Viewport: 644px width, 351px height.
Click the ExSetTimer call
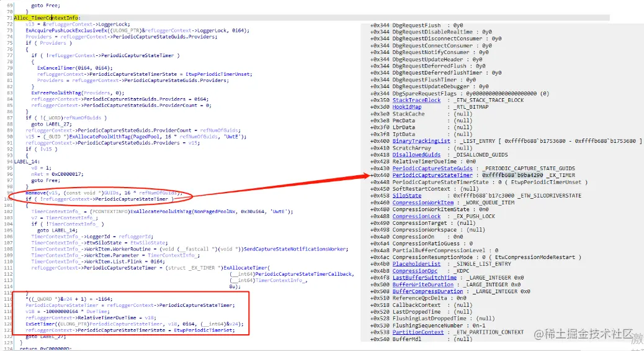point(134,324)
